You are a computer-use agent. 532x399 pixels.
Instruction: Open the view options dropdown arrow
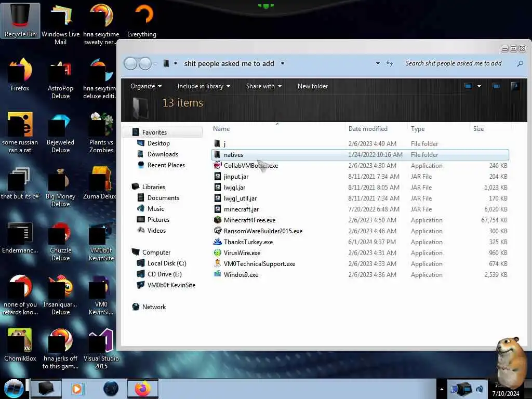pyautogui.click(x=479, y=86)
